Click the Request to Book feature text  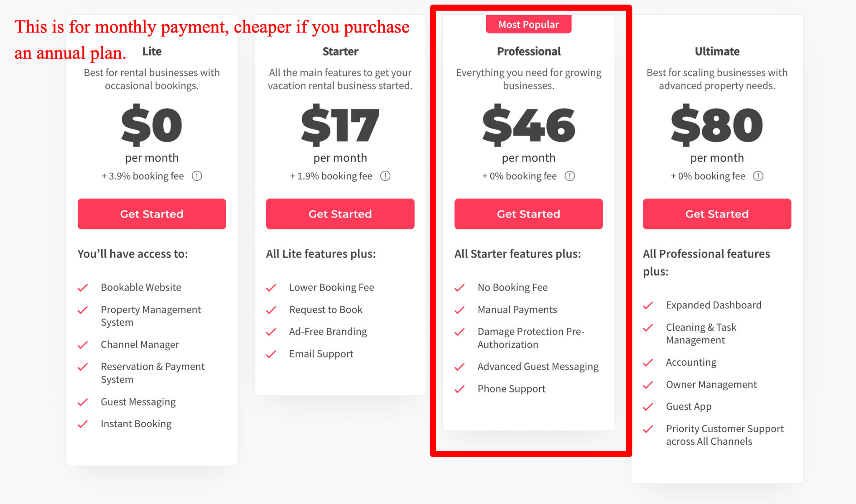326,310
